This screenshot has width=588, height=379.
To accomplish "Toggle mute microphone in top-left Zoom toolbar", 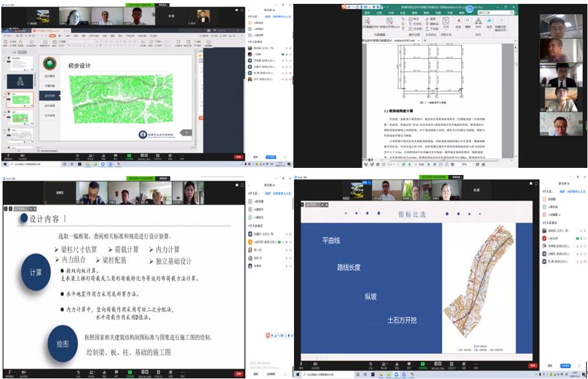I will (8, 156).
